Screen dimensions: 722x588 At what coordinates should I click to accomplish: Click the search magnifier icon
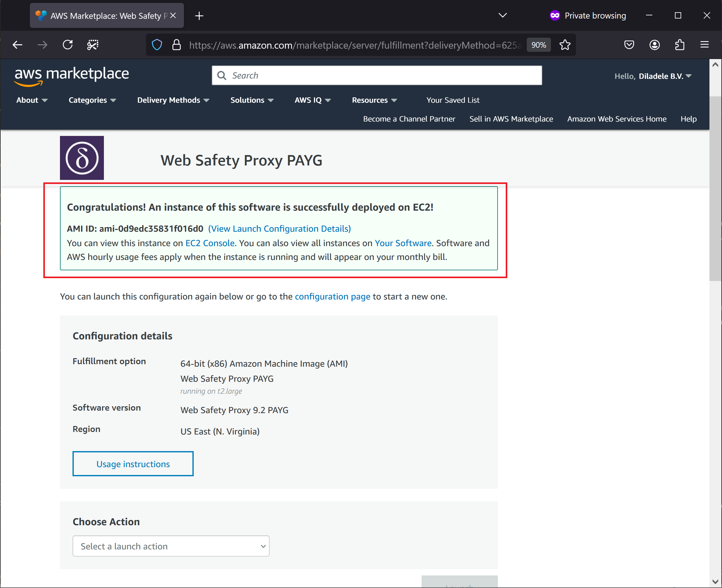click(x=222, y=76)
